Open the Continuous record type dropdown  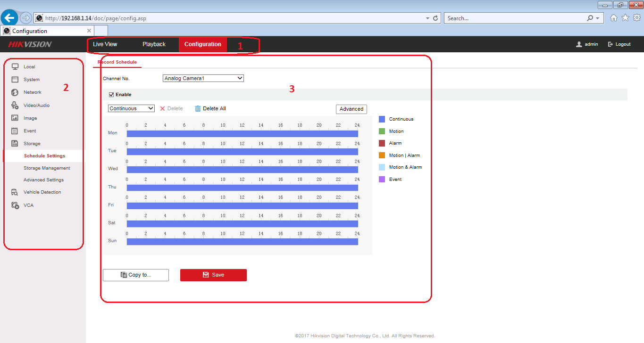point(131,108)
